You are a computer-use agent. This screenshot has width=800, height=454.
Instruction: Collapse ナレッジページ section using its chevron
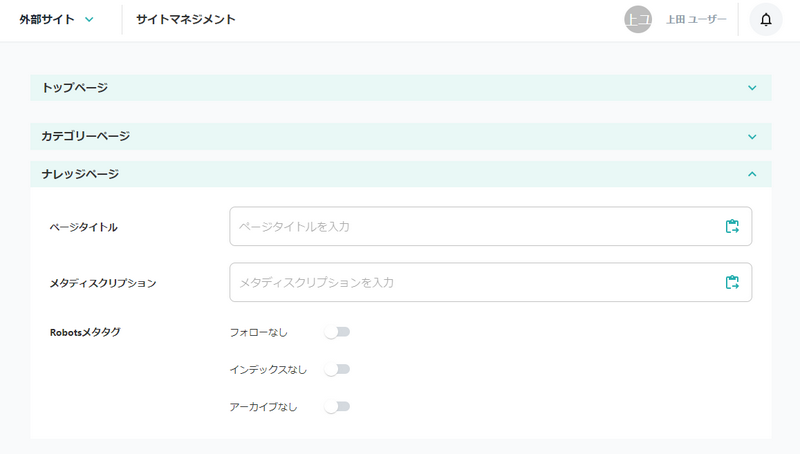pyautogui.click(x=752, y=174)
